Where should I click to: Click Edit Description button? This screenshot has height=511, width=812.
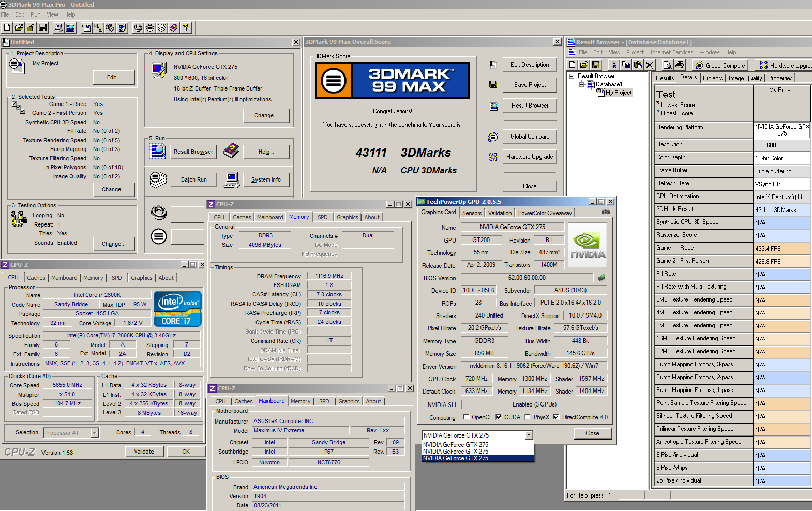[530, 65]
